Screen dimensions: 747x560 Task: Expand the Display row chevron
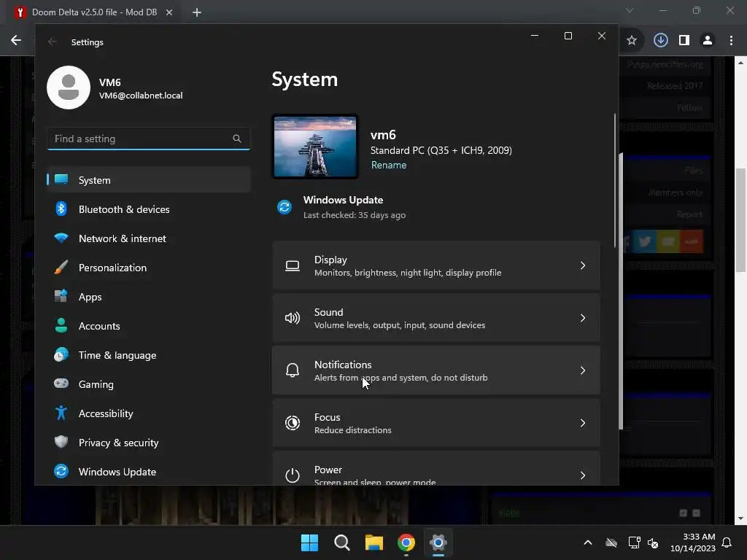[x=583, y=265]
